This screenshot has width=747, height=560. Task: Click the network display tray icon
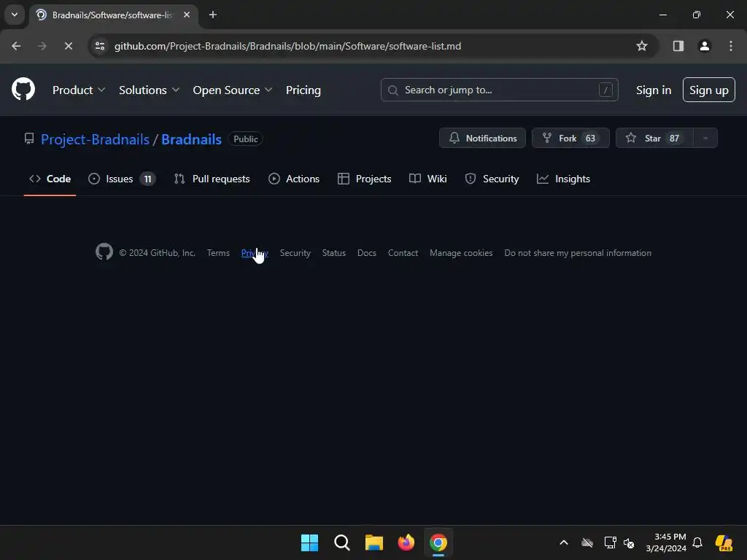[610, 542]
